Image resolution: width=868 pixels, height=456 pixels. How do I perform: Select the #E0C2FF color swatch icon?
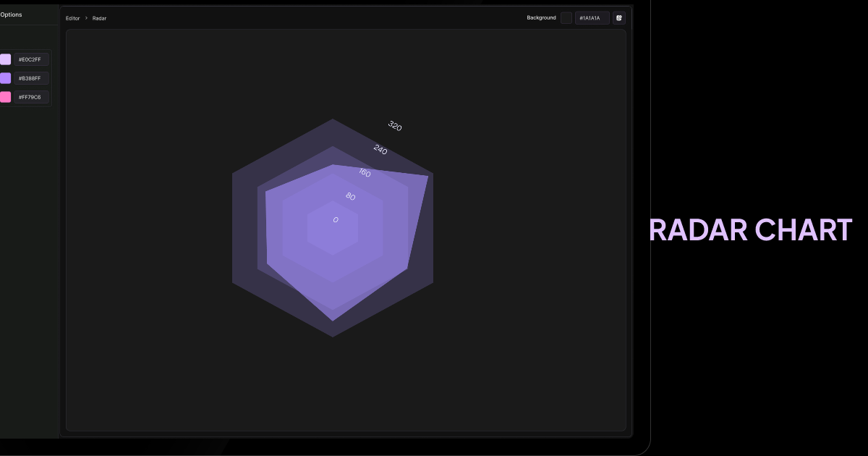pos(6,59)
